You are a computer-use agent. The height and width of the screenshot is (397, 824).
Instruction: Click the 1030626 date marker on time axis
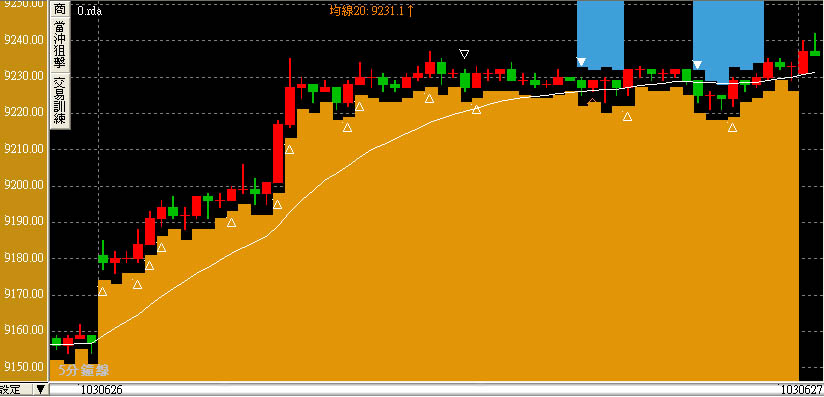pos(99,389)
